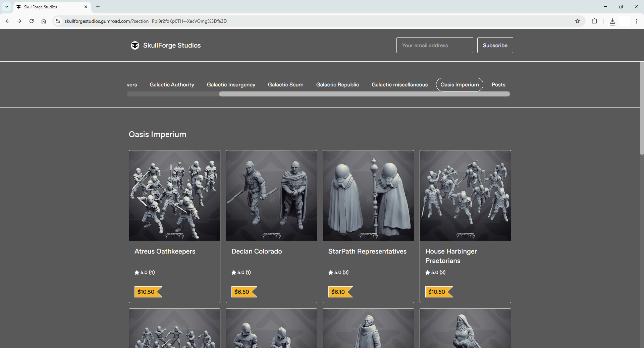The width and height of the screenshot is (644, 348).
Task: Click the Oasis Imperium section heading
Action: point(158,134)
